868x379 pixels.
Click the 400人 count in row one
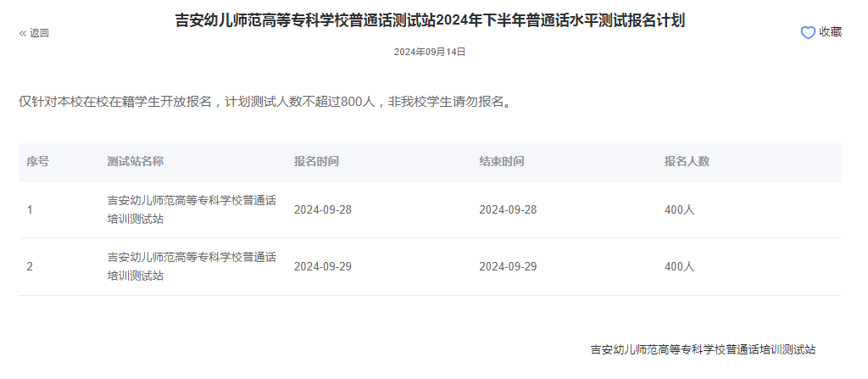click(x=679, y=209)
